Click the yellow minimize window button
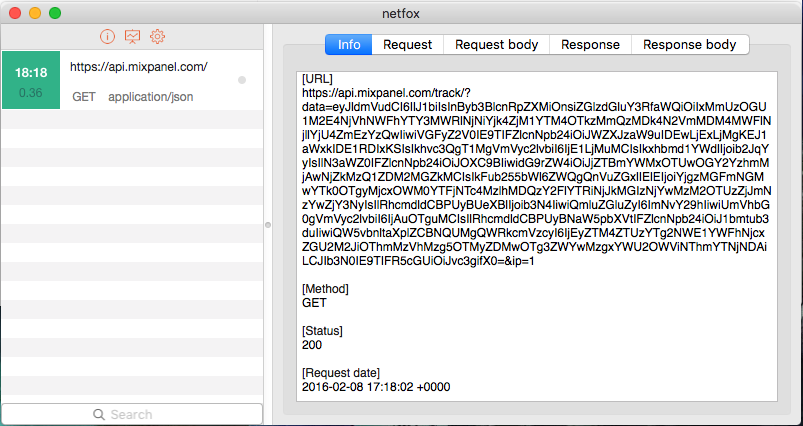Screen dimensions: 803x426 [x=35, y=13]
